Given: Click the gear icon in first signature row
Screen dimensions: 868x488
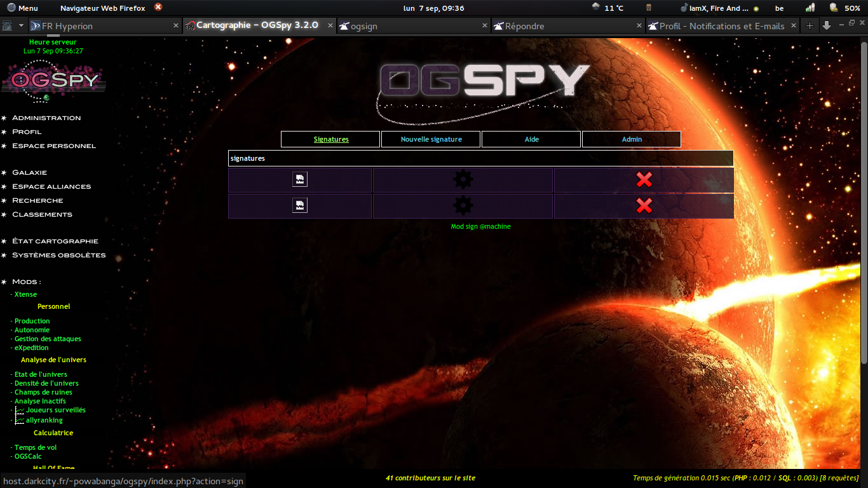Looking at the screenshot, I should [x=463, y=180].
